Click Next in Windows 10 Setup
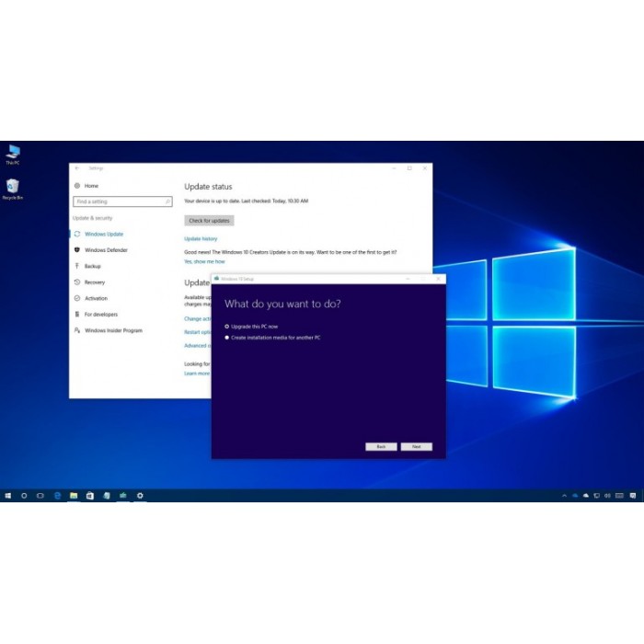Viewport: 644px width, 644px height. tap(416, 446)
